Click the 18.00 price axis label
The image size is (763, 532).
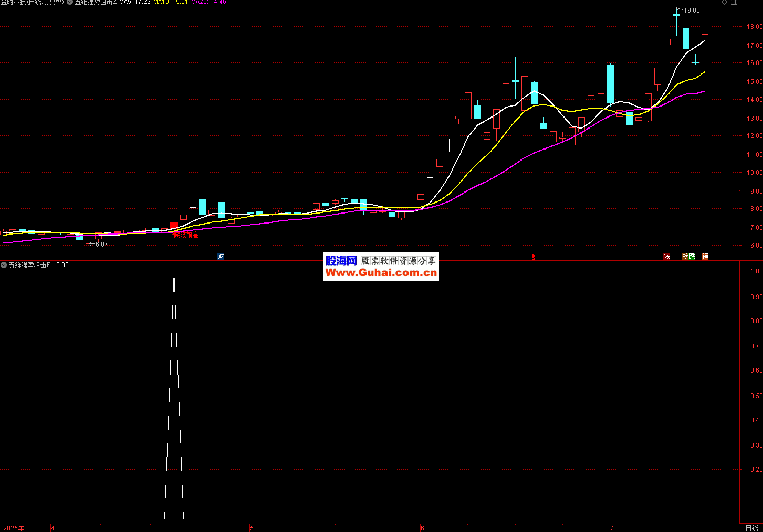click(755, 27)
